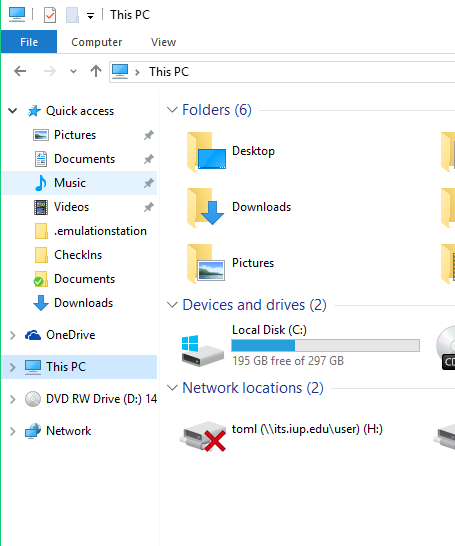Image resolution: width=455 pixels, height=546 pixels.
Task: Click the computer icon in the title bar
Action: click(17, 15)
